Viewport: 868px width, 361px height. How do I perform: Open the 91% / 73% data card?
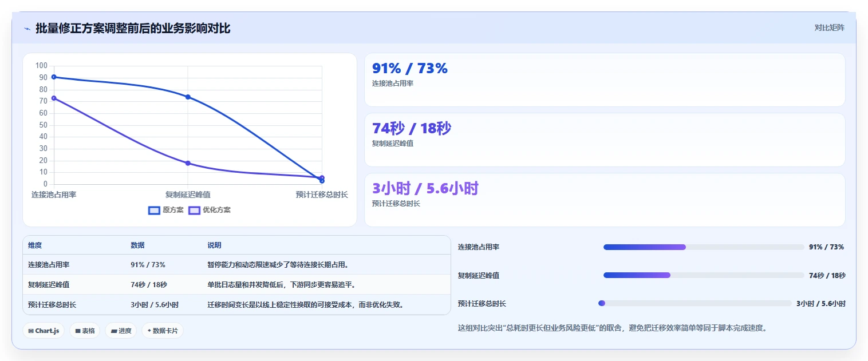[x=605, y=80]
